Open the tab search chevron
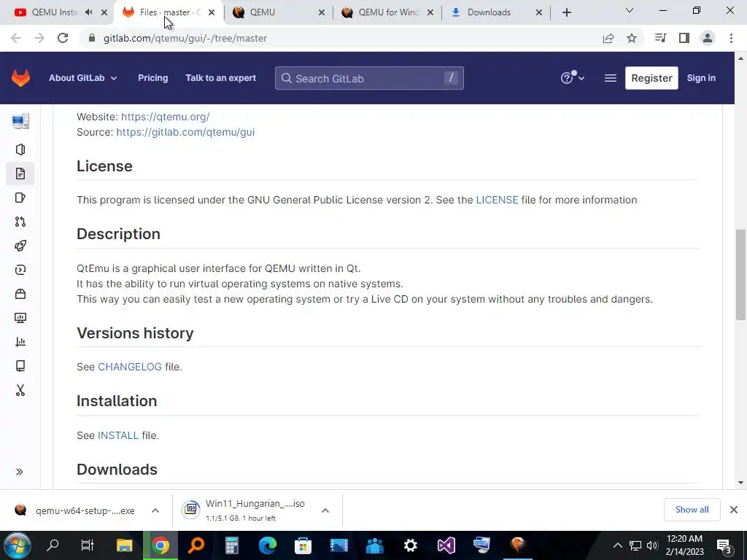This screenshot has width=747, height=560. 630,10
